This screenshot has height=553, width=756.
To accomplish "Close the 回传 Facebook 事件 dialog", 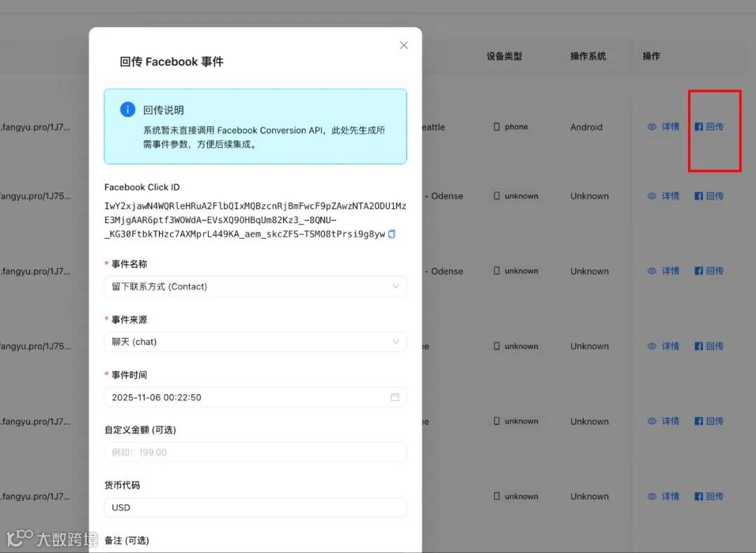I will pyautogui.click(x=404, y=45).
